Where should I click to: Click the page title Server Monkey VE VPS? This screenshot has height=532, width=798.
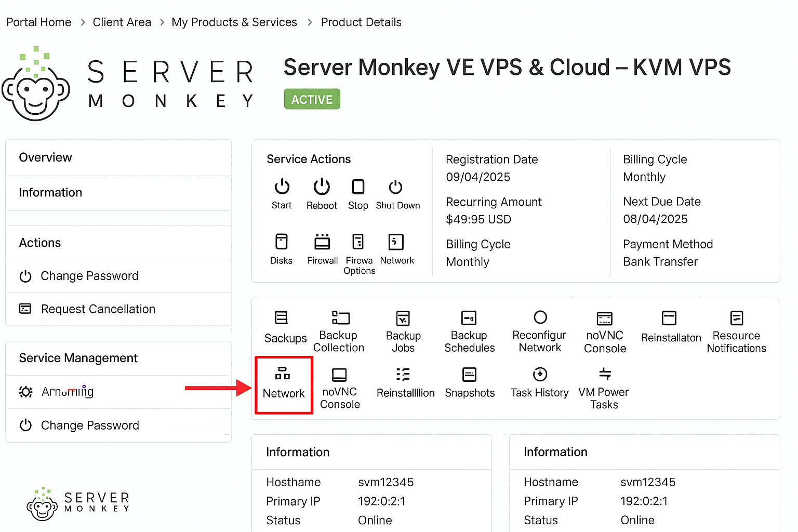coord(507,68)
